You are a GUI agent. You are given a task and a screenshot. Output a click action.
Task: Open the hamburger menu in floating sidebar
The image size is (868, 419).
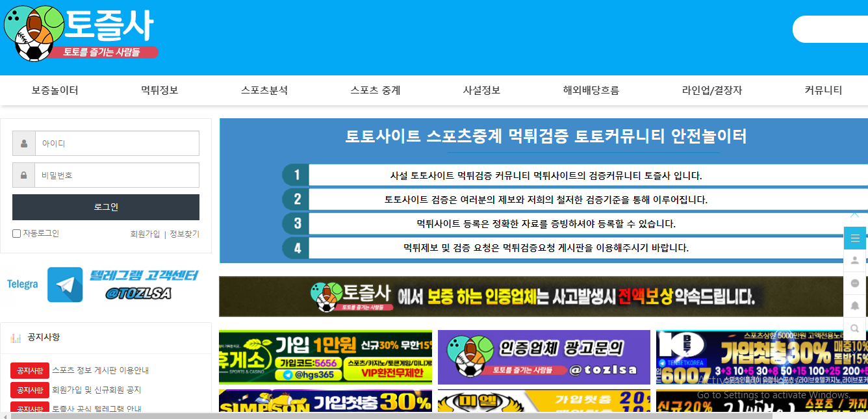[x=854, y=238]
